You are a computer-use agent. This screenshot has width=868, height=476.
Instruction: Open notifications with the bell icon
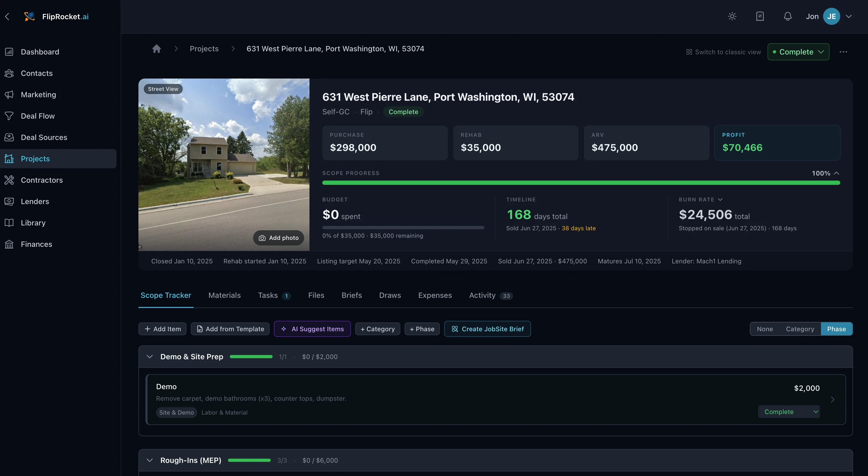(788, 17)
